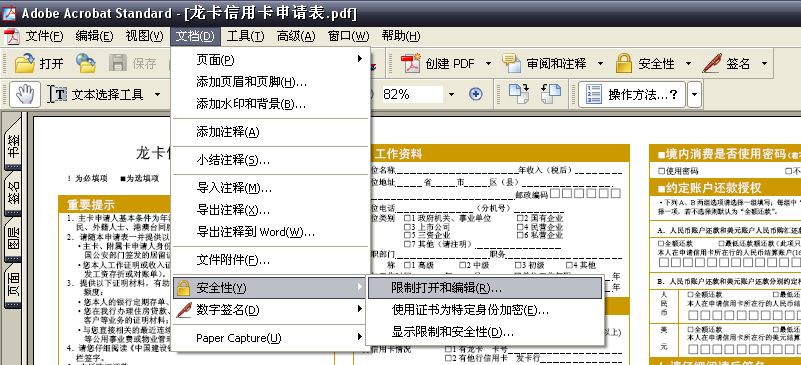Tick the 2 中级 checkbox

coord(462,264)
